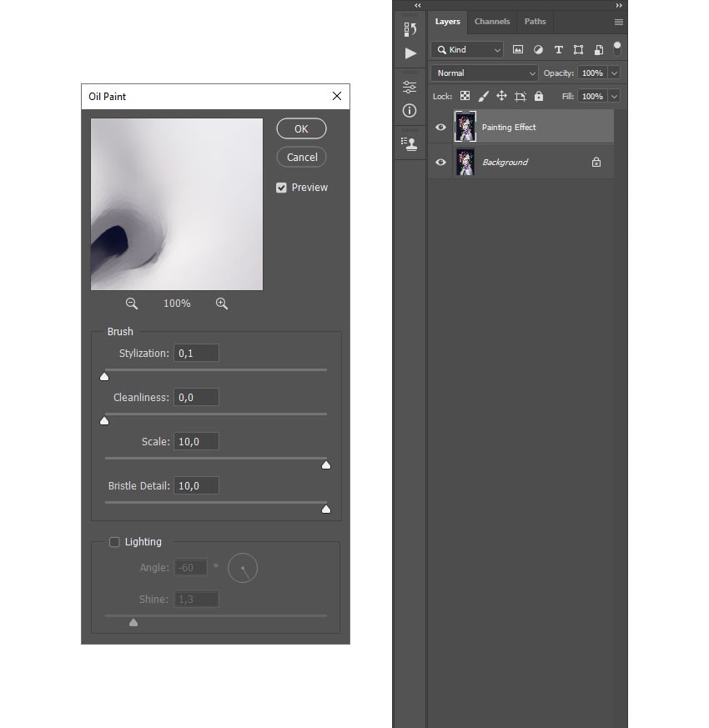Viewport: 709px width, 728px height.
Task: Open the History panel icon
Action: (410, 29)
